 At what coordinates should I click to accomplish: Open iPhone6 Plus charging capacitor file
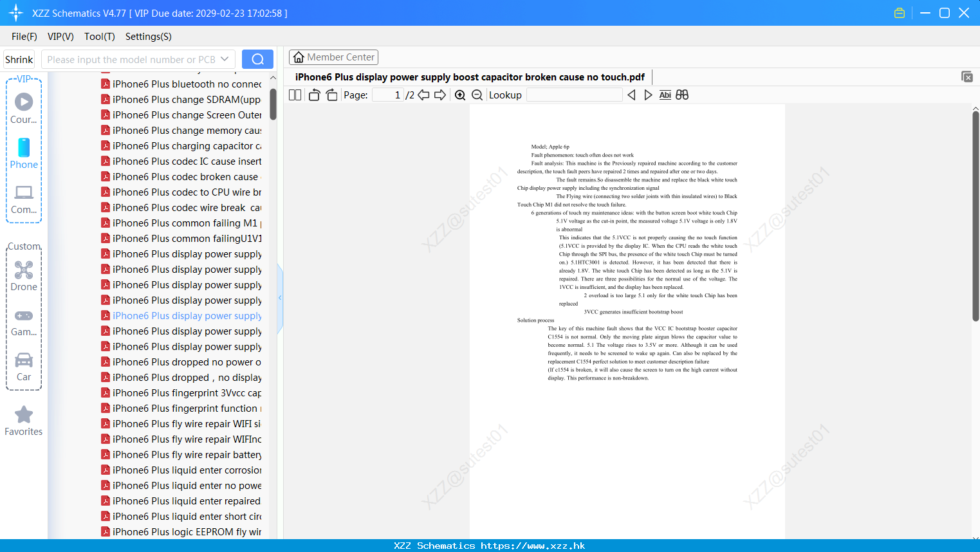(x=181, y=146)
